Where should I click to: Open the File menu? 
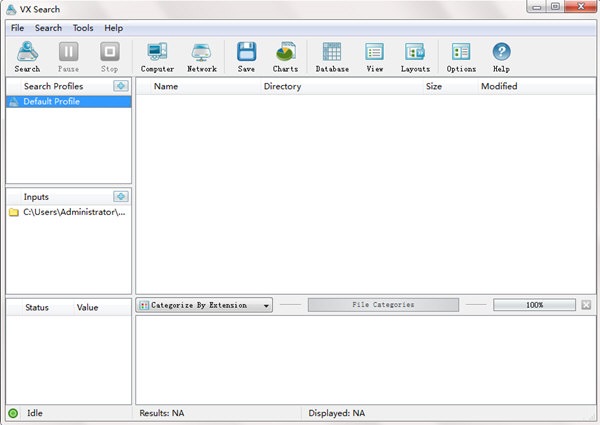click(x=17, y=28)
